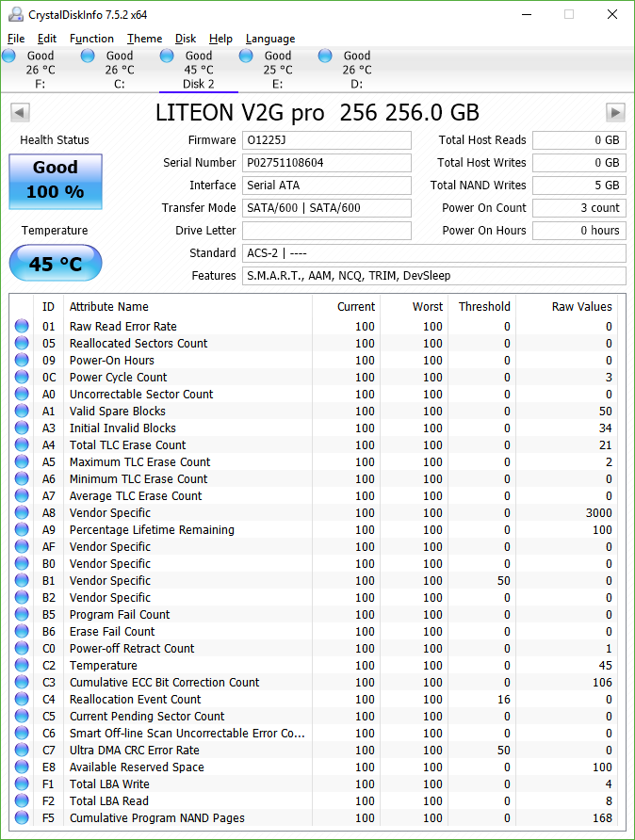This screenshot has width=635, height=840.
Task: Click Power On Hours value 0 hours
Action: (x=579, y=231)
